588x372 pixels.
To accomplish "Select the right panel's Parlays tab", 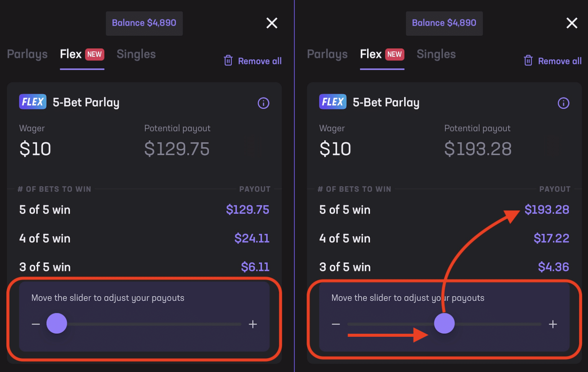I will [327, 54].
